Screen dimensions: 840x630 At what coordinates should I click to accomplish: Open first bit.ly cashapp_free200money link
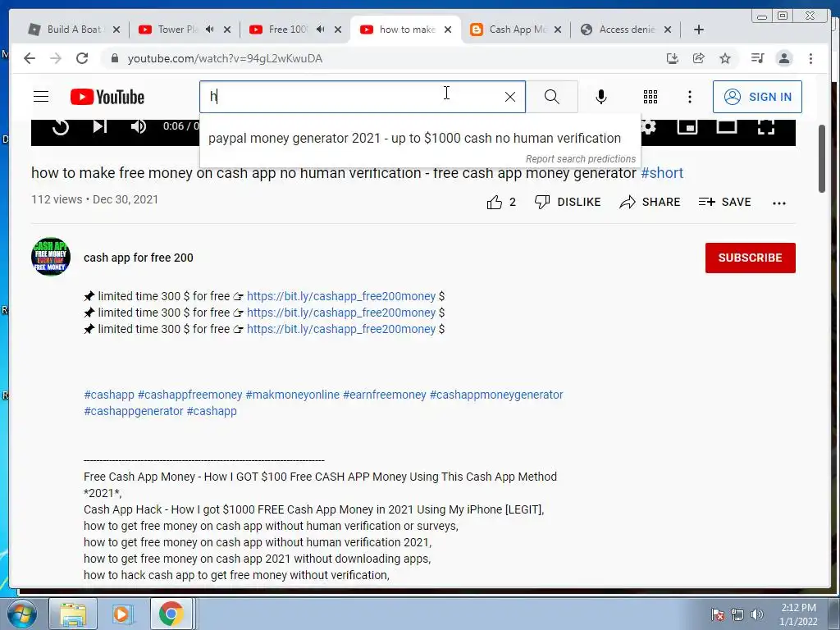tap(341, 296)
